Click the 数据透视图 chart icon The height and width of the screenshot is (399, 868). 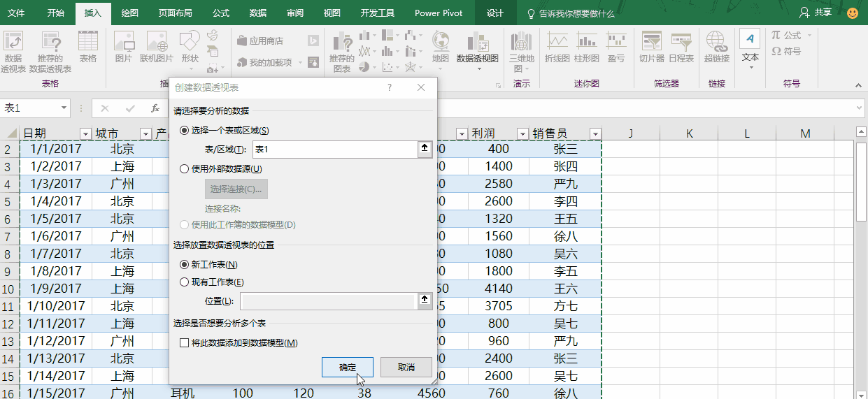pyautogui.click(x=477, y=48)
